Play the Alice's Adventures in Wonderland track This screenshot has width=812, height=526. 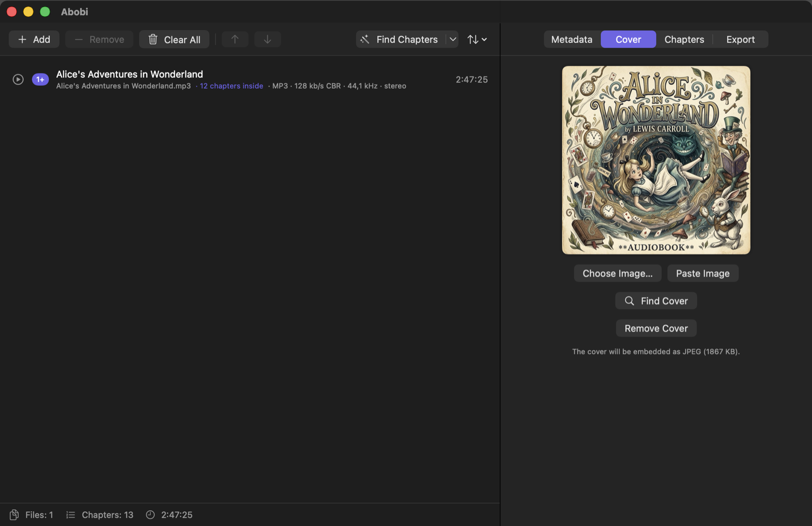click(18, 80)
